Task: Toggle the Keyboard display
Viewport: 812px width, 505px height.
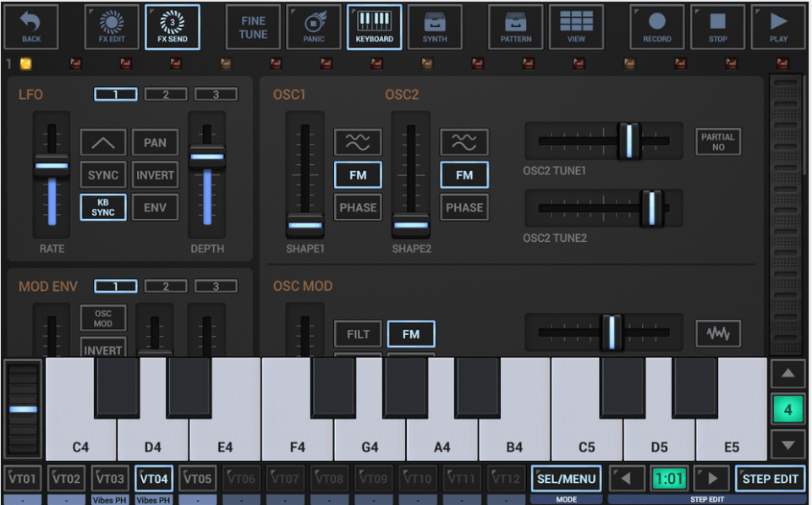Action: (x=375, y=27)
